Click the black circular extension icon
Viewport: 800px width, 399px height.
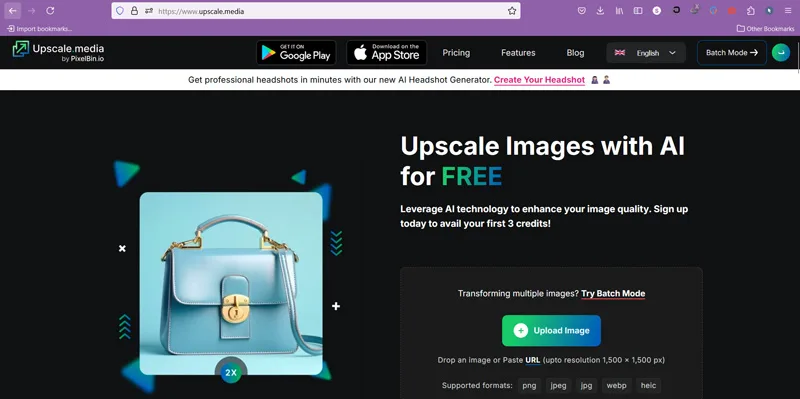tap(677, 10)
